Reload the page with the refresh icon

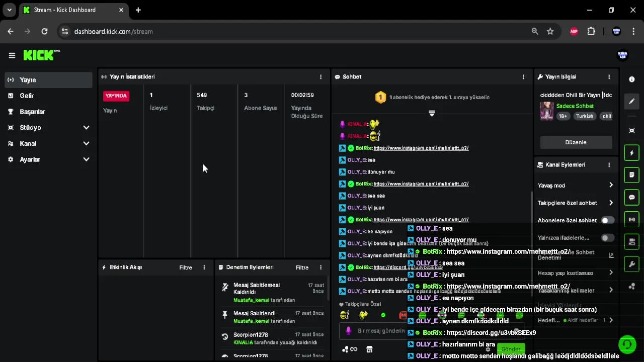(44, 31)
